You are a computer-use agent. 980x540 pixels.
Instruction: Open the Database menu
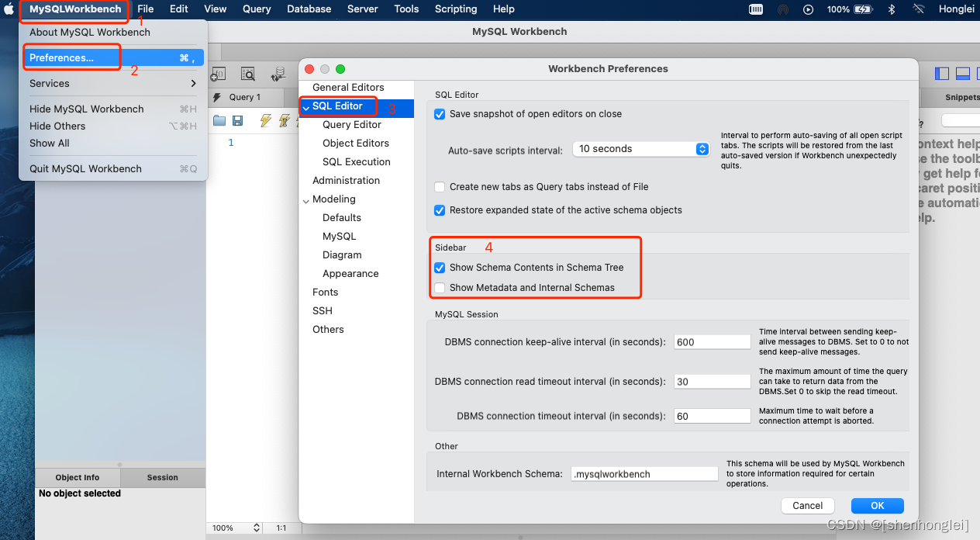click(309, 9)
